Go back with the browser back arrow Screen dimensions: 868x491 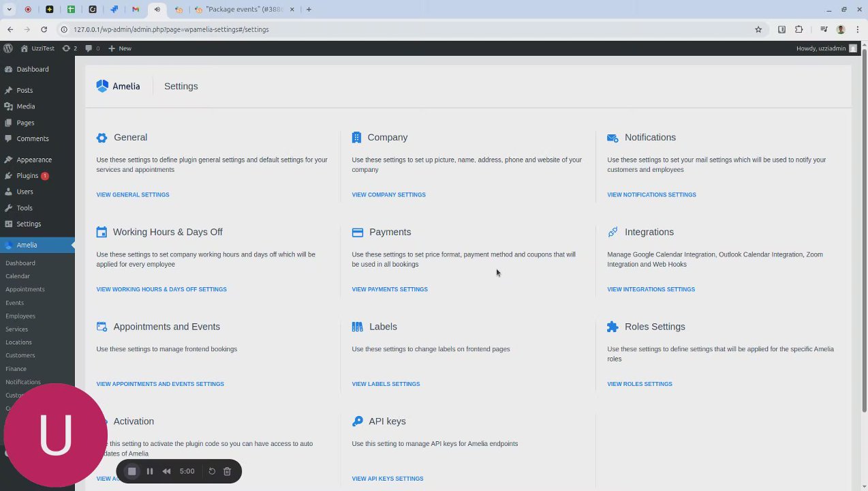(10, 29)
